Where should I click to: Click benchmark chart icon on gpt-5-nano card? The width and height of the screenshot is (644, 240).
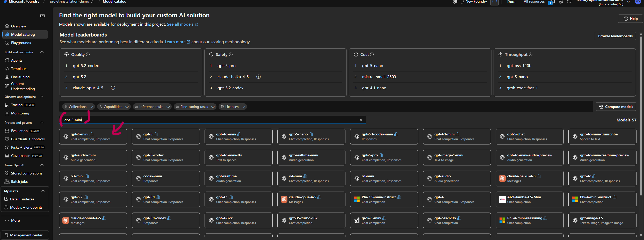(311, 134)
